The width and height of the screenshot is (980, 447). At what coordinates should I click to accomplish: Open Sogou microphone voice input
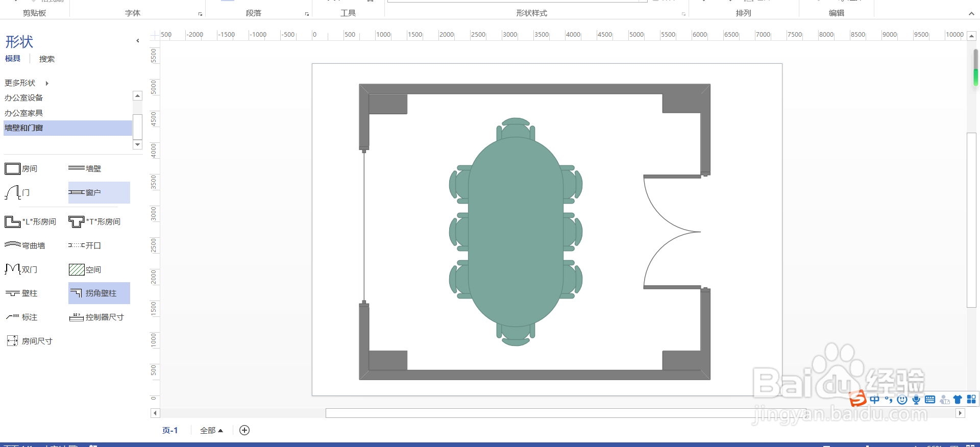(916, 400)
